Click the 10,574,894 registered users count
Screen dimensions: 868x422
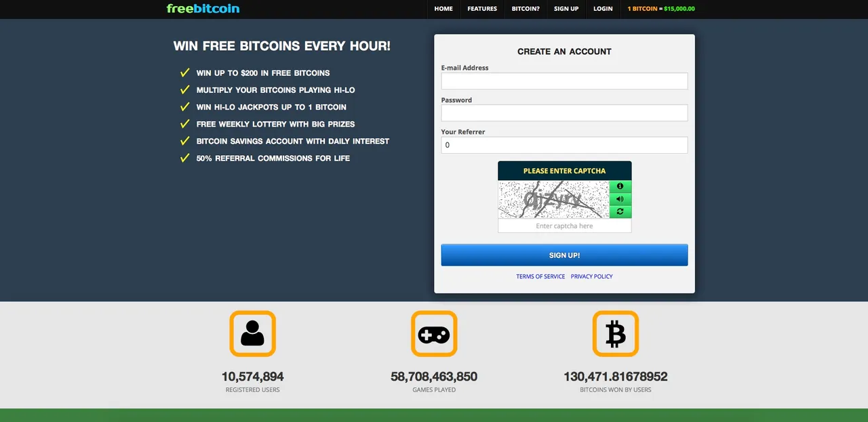[252, 377]
